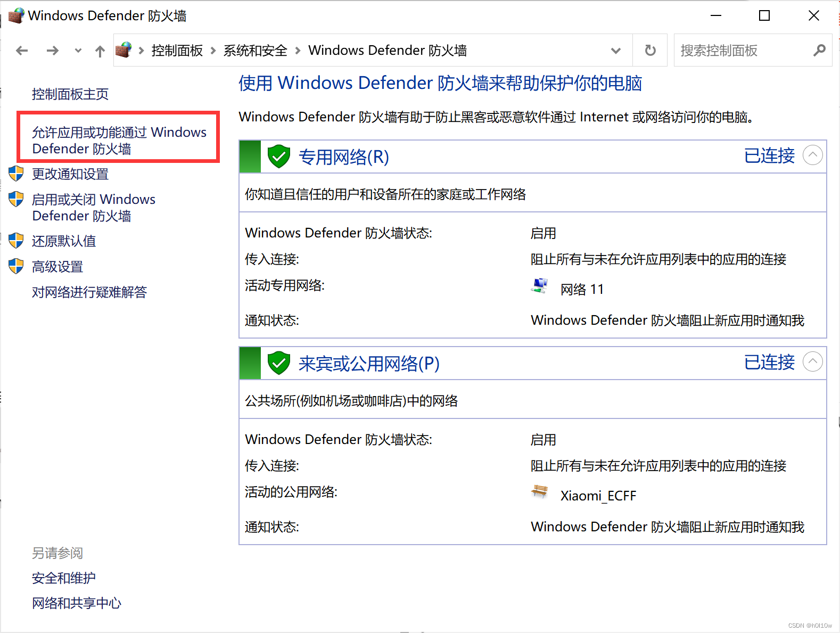Click the shield icon beside 启用或关闭
Image resolution: width=840 pixels, height=633 pixels.
click(17, 199)
